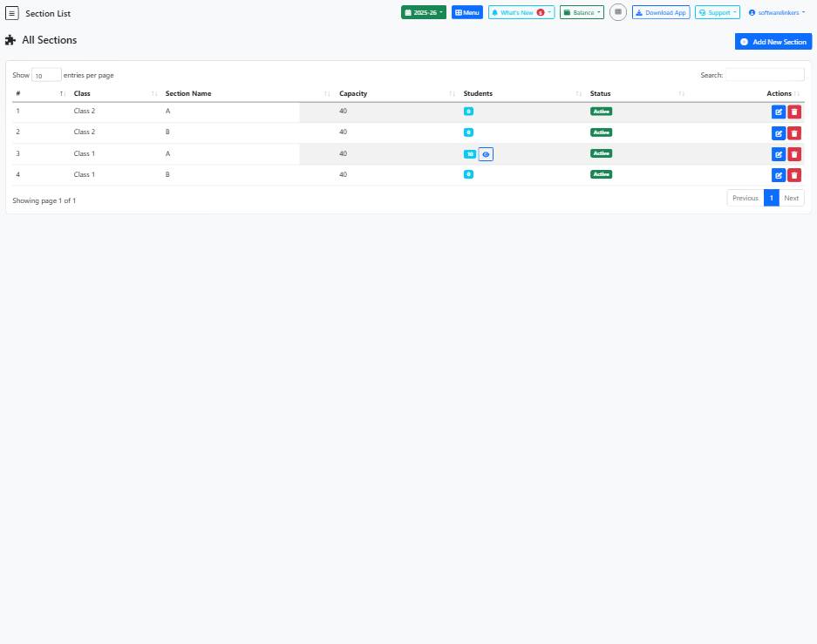View students of Class 1 section A
This screenshot has height=644, width=817.
point(486,154)
